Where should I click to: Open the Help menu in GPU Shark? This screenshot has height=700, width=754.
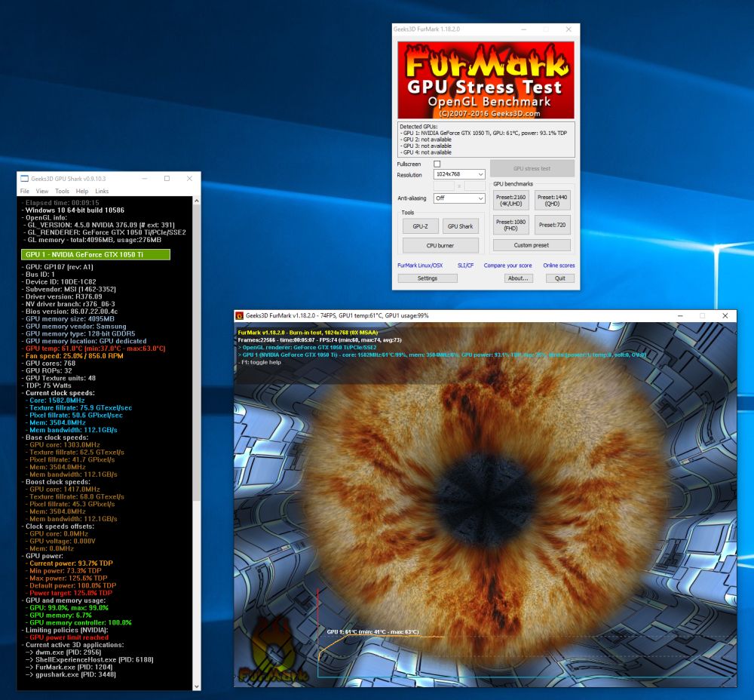[x=82, y=191]
